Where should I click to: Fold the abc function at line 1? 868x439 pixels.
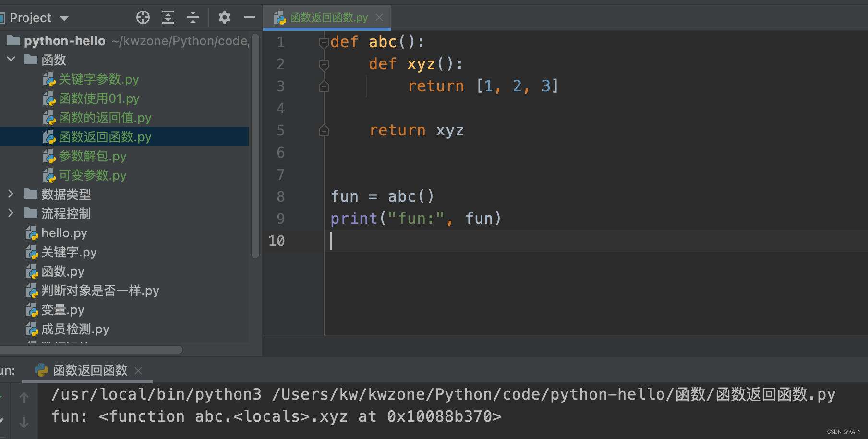(324, 43)
